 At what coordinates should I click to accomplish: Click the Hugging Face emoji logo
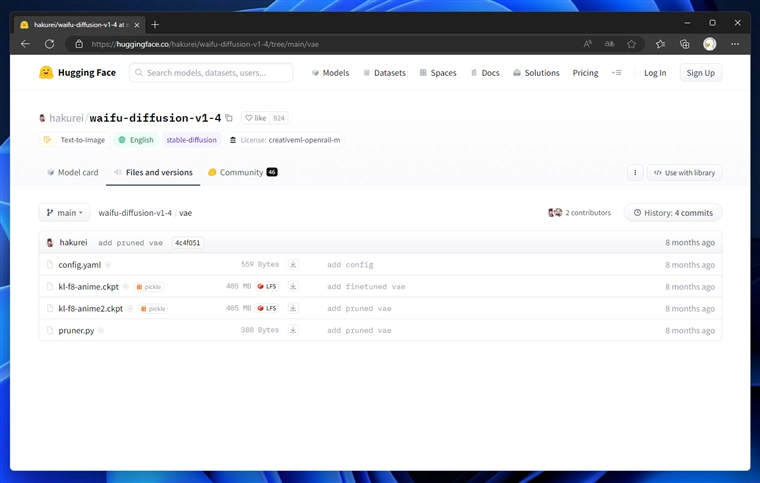click(46, 73)
